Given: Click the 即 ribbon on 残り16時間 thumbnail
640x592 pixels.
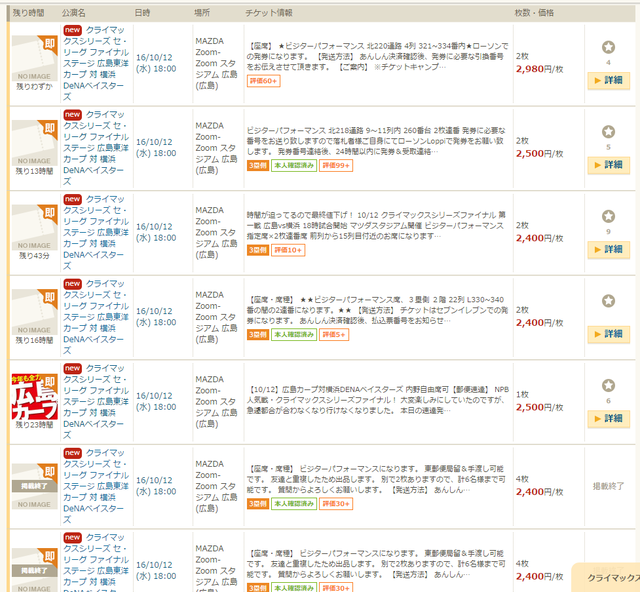Looking at the screenshot, I should (49, 298).
